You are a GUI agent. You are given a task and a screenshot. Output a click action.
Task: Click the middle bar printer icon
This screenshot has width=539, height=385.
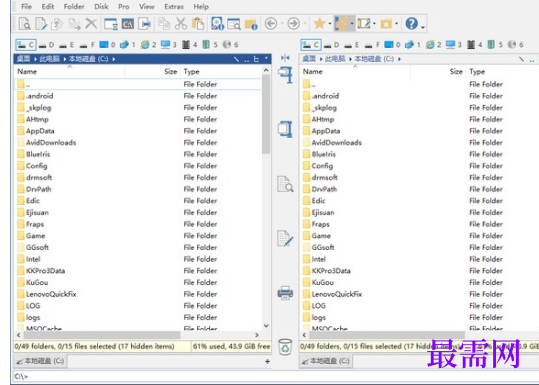coord(285,293)
